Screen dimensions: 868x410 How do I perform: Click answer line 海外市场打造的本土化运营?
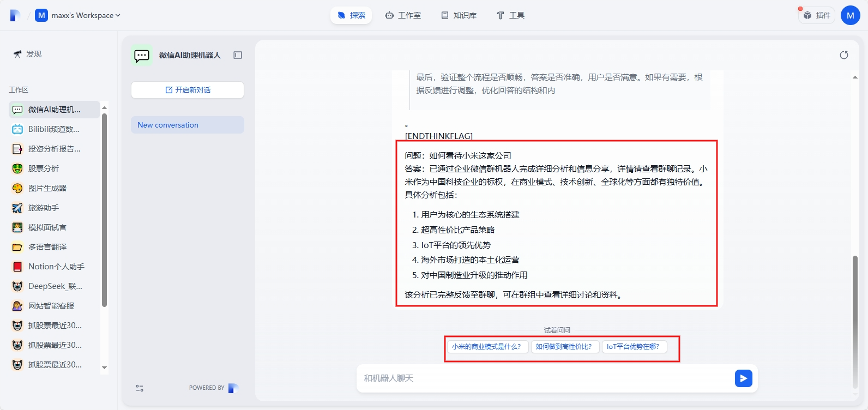click(470, 260)
